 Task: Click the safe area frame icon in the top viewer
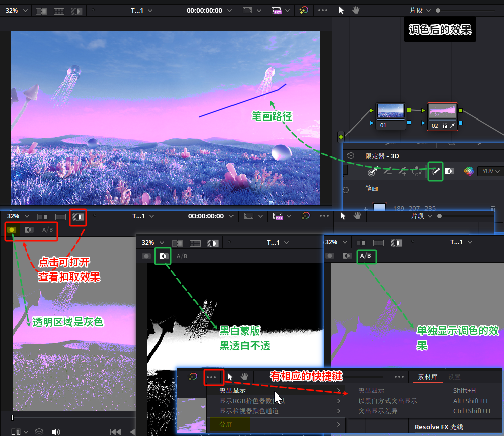pyautogui.click(x=247, y=10)
